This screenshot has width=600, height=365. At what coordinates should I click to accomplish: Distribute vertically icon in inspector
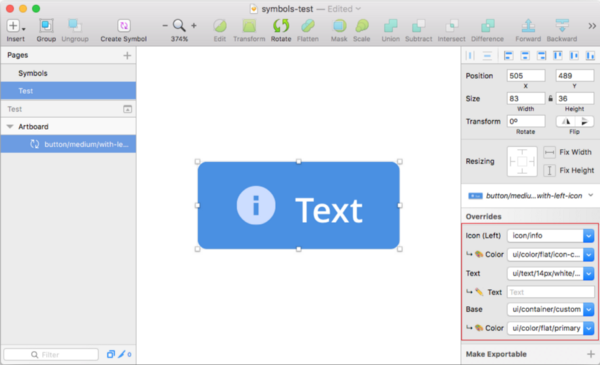click(x=487, y=56)
